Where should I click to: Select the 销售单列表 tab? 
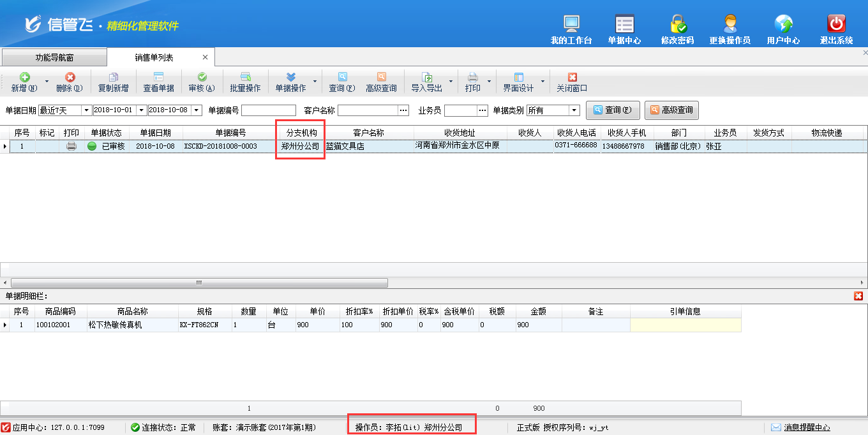[x=154, y=57]
